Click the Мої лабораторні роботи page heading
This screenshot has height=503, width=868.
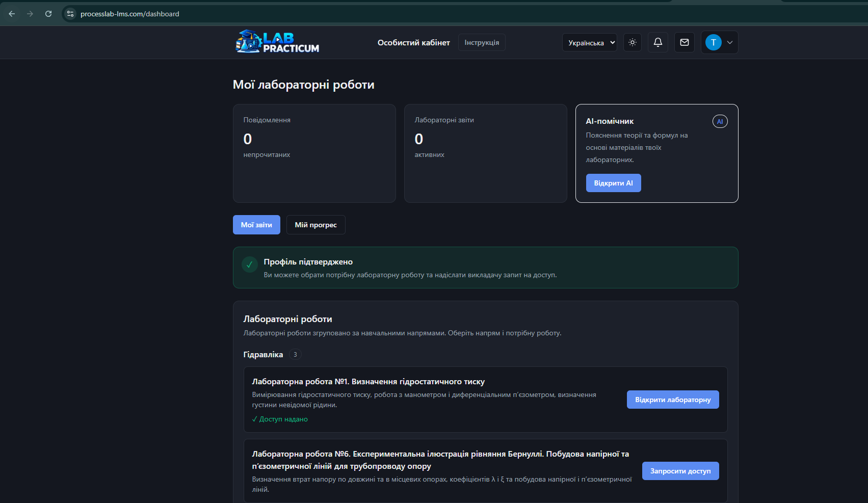pyautogui.click(x=304, y=85)
